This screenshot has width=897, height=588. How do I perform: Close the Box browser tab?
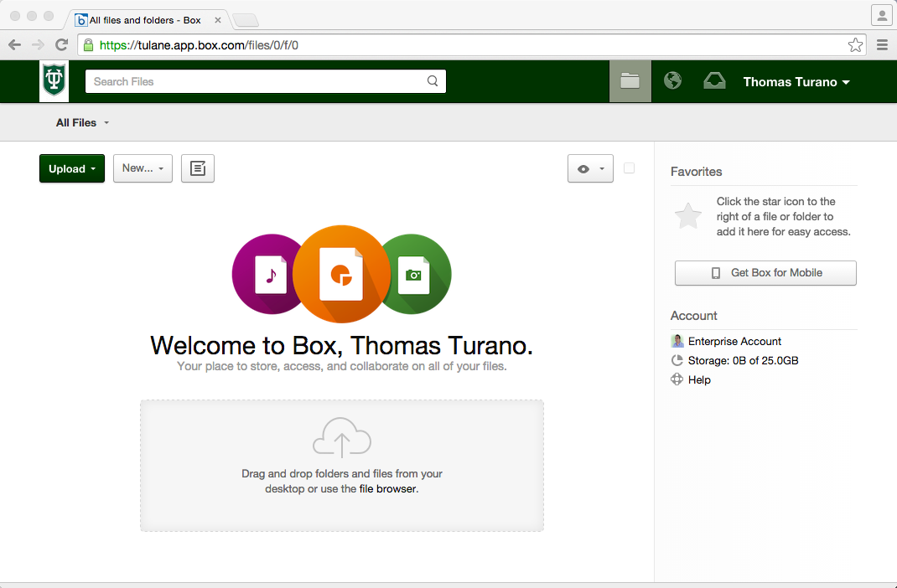tap(218, 20)
